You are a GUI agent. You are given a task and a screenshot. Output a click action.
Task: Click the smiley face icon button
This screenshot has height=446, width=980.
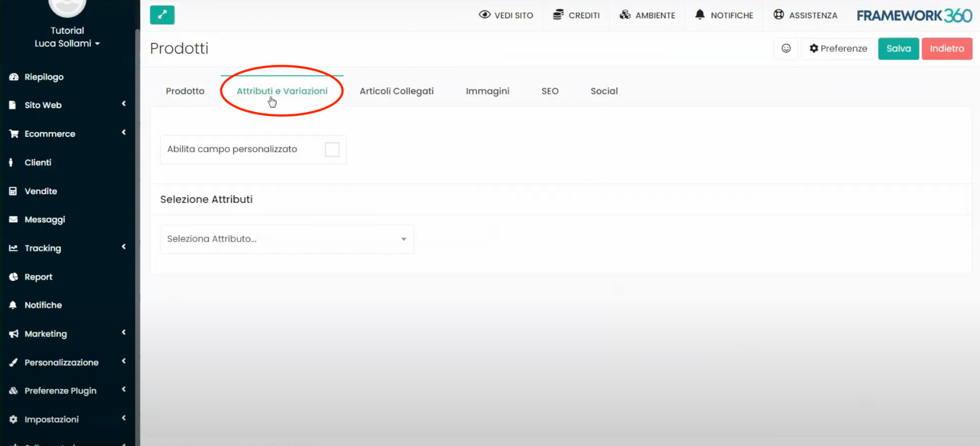pyautogui.click(x=786, y=49)
